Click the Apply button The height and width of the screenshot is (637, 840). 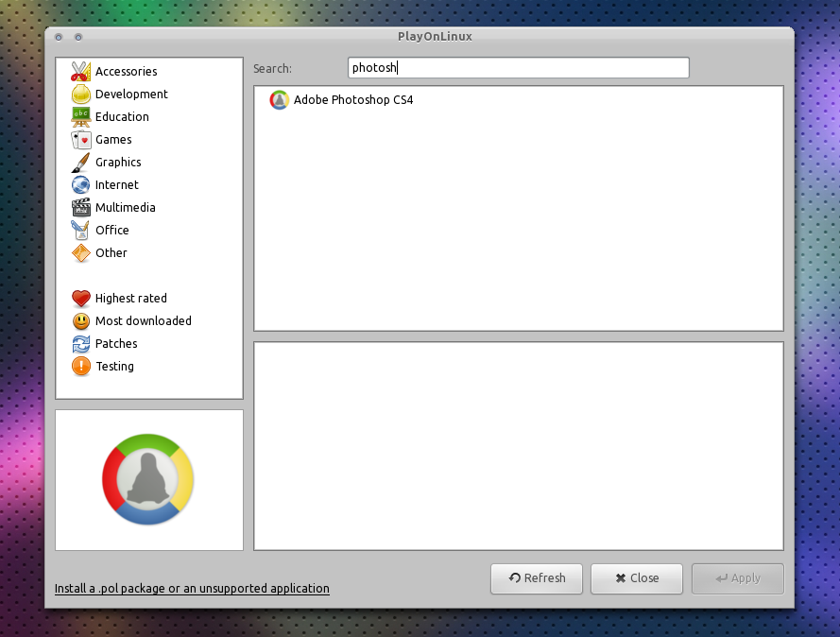[x=737, y=578]
